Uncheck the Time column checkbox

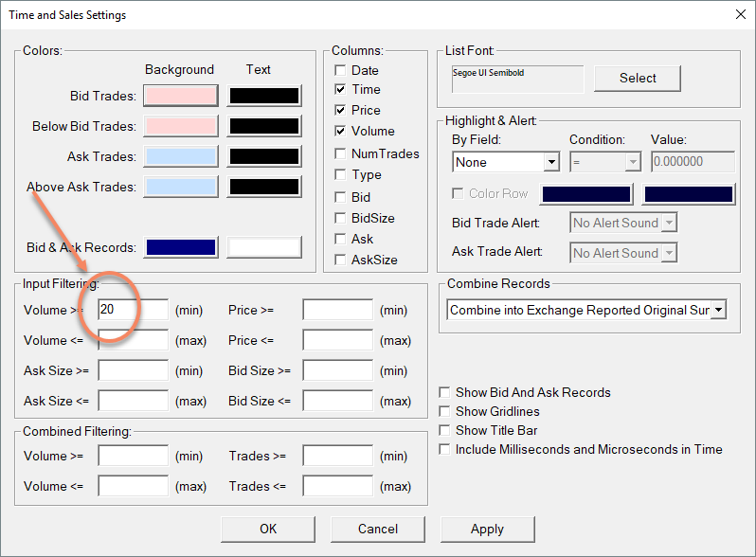pyautogui.click(x=340, y=89)
